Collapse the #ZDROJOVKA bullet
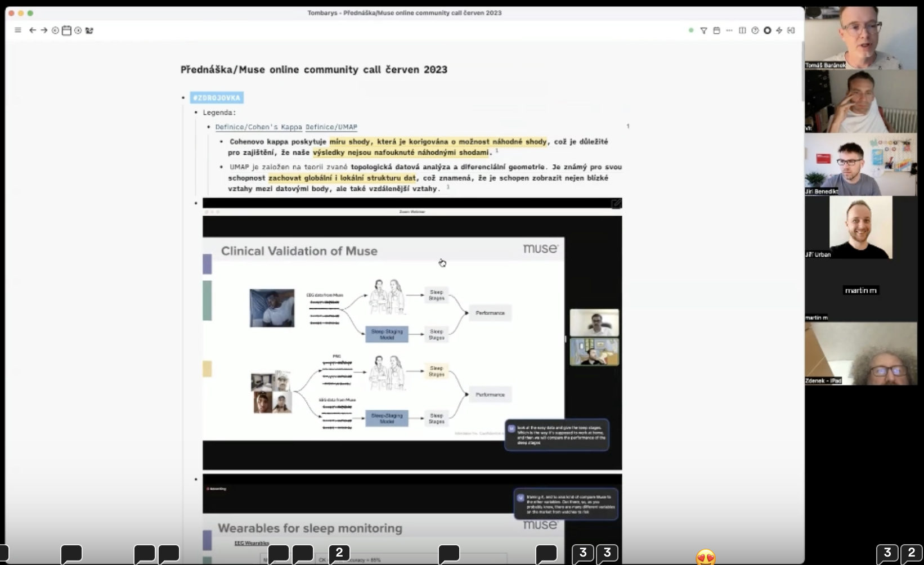The image size is (924, 565). 183,98
